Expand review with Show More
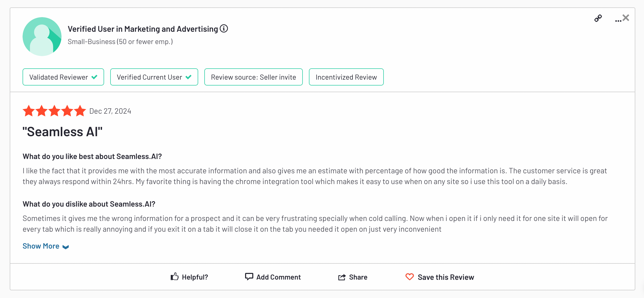644x298 pixels. 46,246
